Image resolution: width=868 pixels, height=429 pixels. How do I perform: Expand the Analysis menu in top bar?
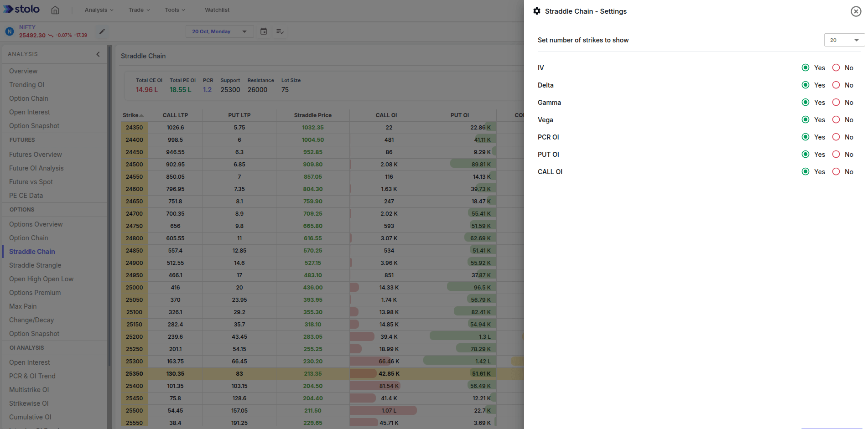click(99, 10)
